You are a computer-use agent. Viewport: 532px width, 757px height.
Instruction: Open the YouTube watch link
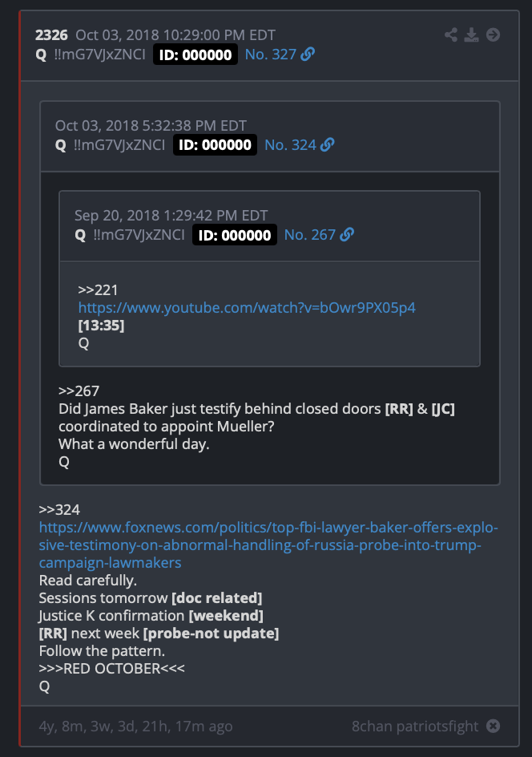247,308
